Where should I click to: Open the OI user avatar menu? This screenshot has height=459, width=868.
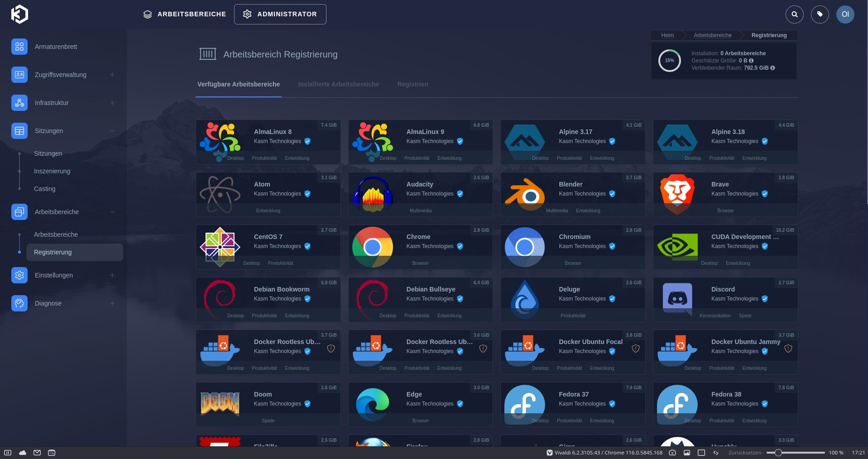pyautogui.click(x=845, y=14)
